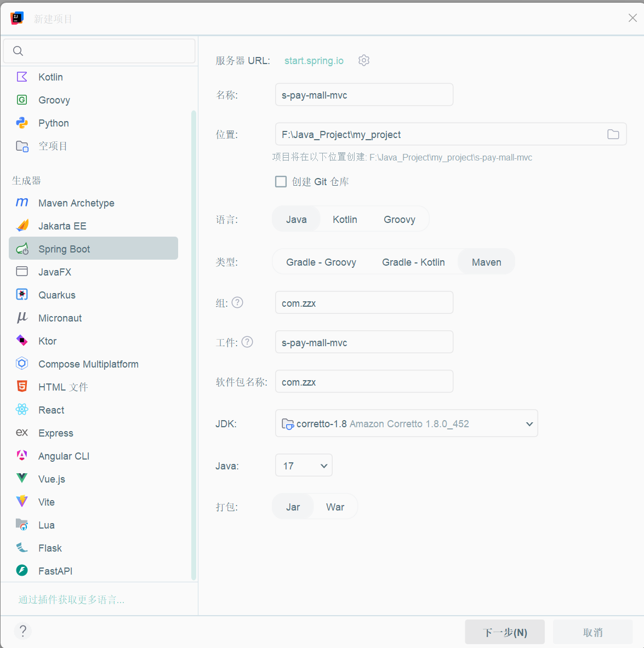Screen dimensions: 644x648
Task: Open the JDK dropdown
Action: pyautogui.click(x=406, y=423)
